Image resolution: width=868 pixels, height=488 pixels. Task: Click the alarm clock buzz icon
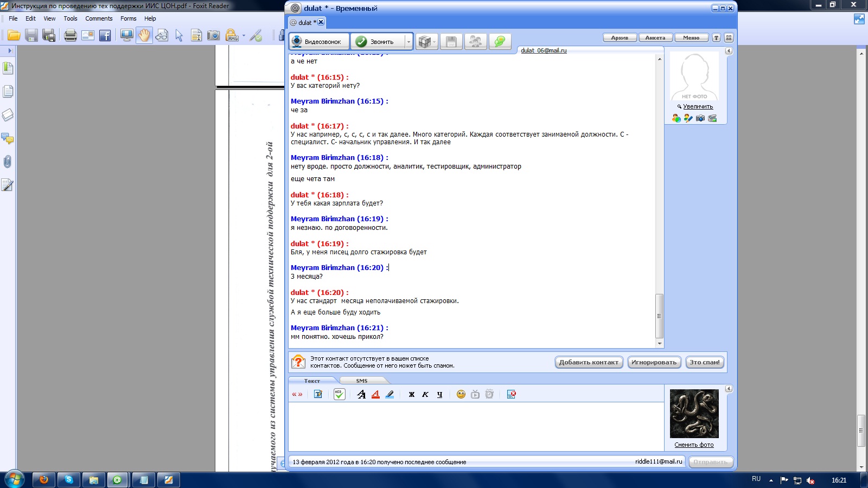(489, 394)
